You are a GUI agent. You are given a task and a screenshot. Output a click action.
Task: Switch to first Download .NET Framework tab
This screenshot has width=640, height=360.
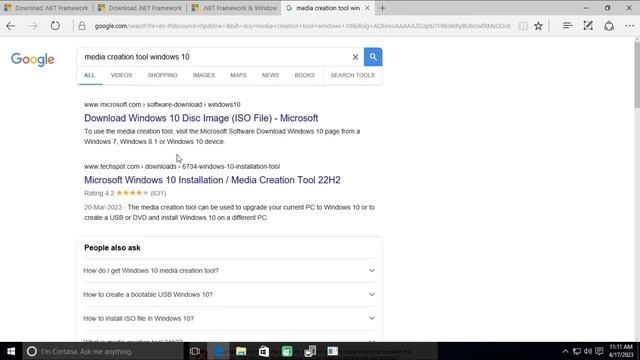[x=47, y=8]
